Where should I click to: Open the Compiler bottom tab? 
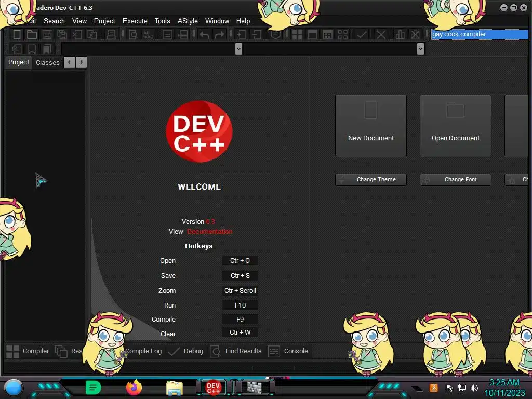click(28, 351)
